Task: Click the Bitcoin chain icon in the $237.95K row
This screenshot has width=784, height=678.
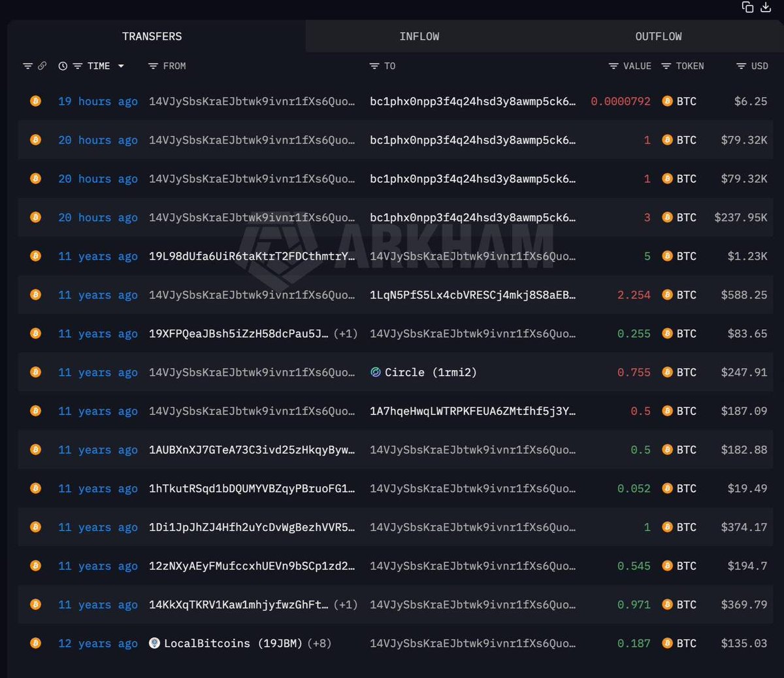Action: pyautogui.click(x=35, y=217)
